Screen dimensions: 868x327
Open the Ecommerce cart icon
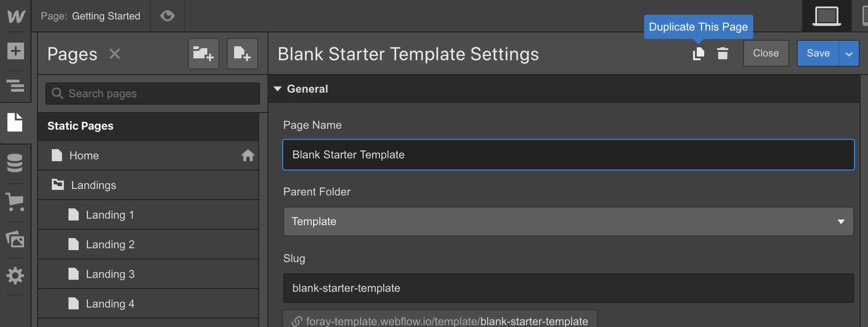(x=15, y=202)
